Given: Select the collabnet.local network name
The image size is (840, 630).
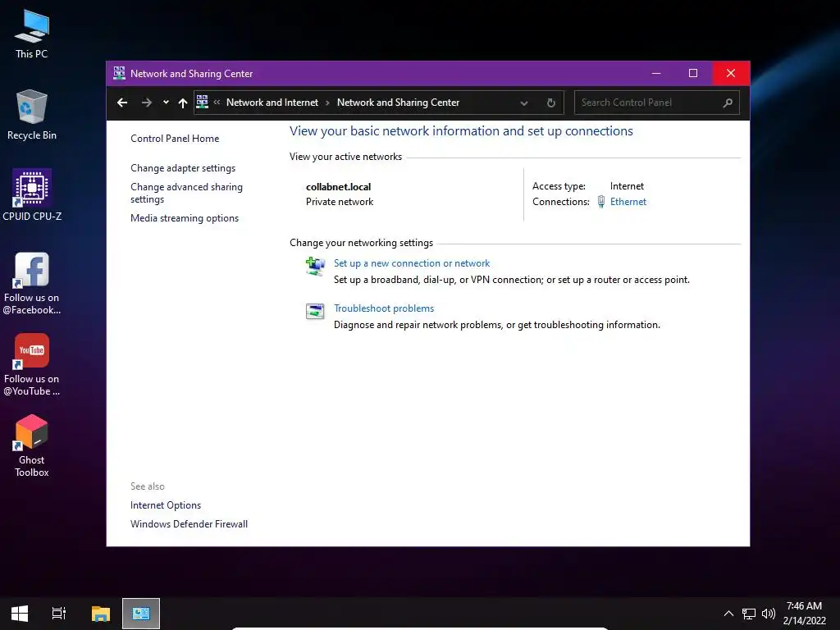Looking at the screenshot, I should pos(338,187).
